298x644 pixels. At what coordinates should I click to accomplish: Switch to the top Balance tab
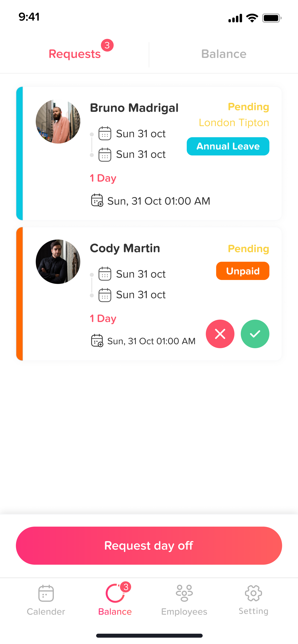pos(224,54)
